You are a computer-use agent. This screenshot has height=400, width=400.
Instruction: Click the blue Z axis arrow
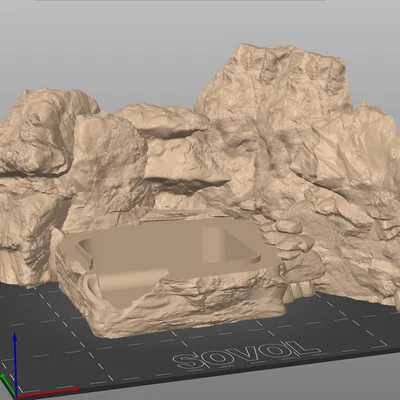click(15, 363)
